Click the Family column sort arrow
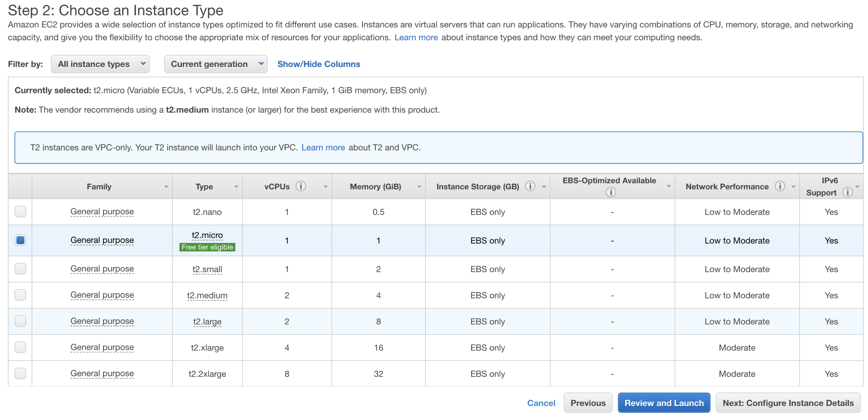 tap(166, 187)
